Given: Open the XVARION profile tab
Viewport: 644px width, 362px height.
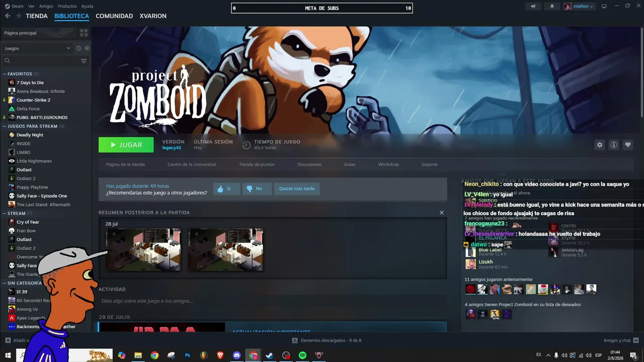Looking at the screenshot, I should tap(153, 16).
